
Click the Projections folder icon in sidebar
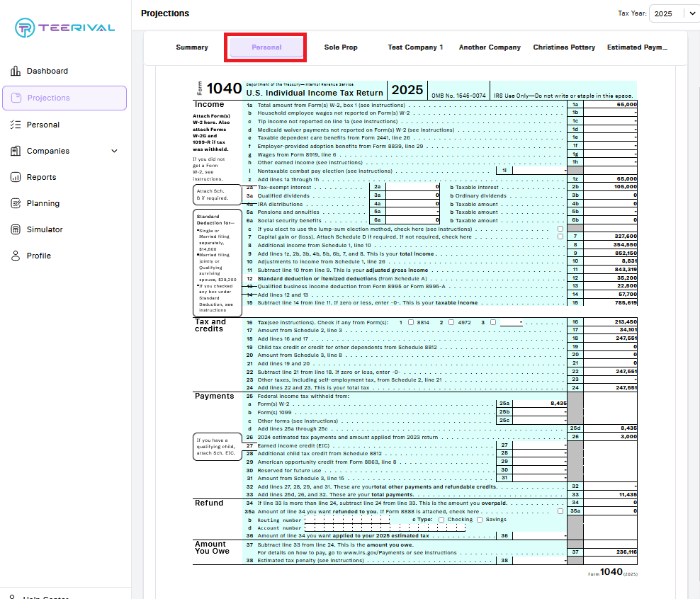(16, 98)
